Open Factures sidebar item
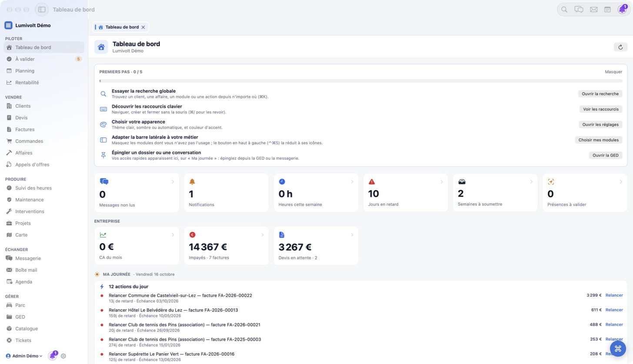The image size is (633, 364). 43,129
